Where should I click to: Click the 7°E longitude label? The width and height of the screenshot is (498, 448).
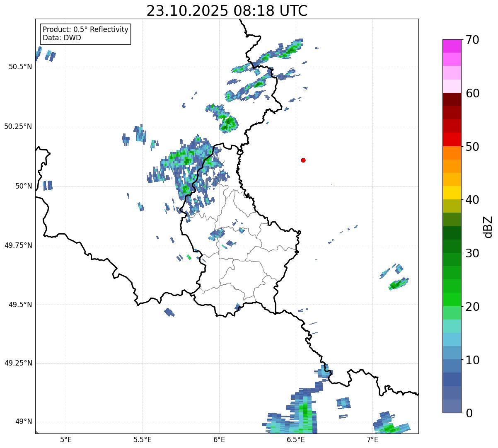[372, 439]
